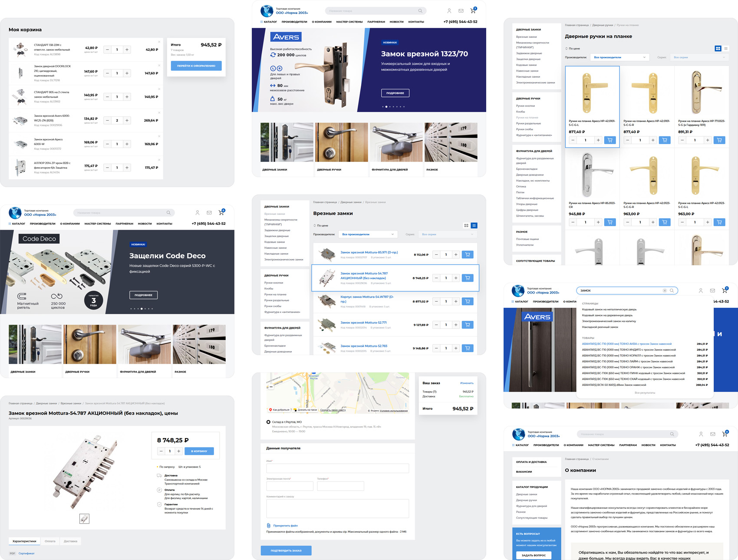Open КАТАЛОГ menu on Avers home page
The height and width of the screenshot is (560, 738).
(x=269, y=22)
